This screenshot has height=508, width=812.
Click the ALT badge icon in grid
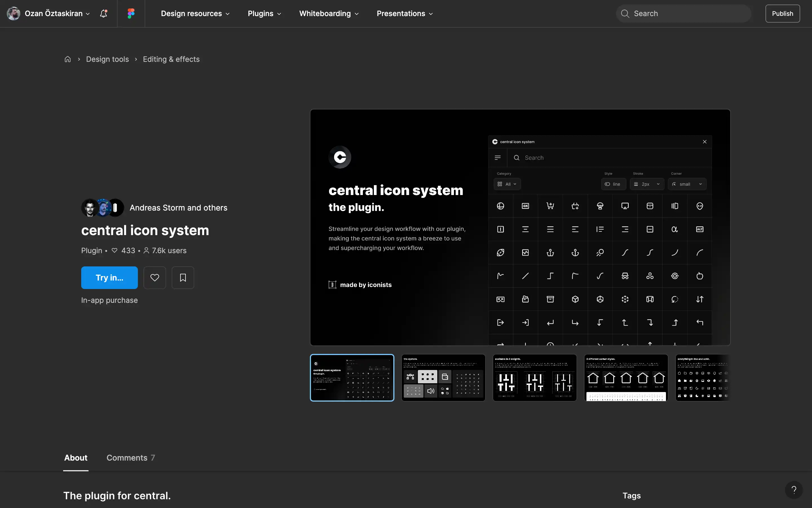point(700,229)
